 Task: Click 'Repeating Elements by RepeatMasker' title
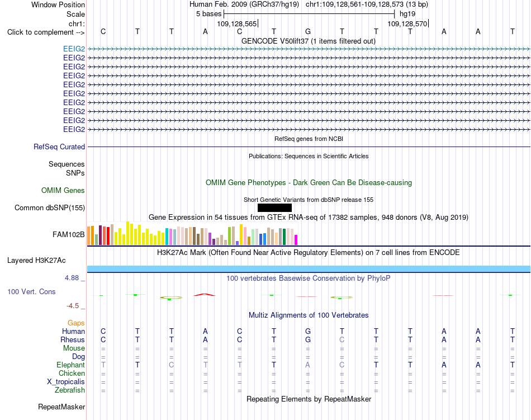pyautogui.click(x=309, y=399)
